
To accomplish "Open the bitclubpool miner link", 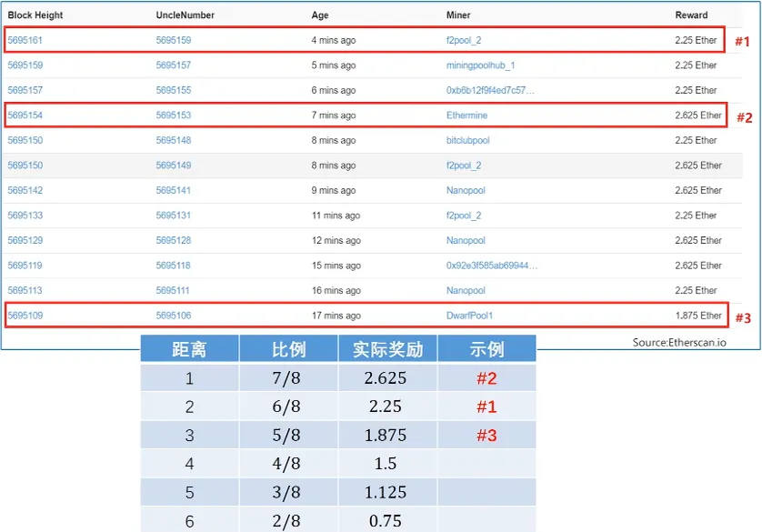I will coord(468,140).
